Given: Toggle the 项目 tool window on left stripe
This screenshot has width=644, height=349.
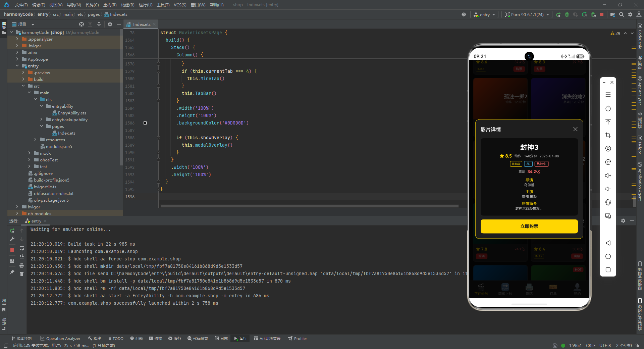Looking at the screenshot, I should click(4, 28).
